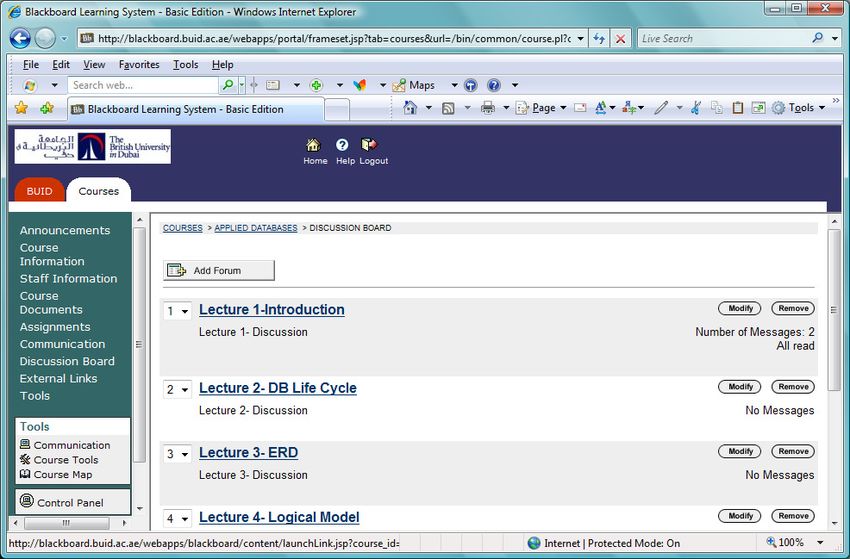Click the MSN butterfly icon

(x=359, y=85)
